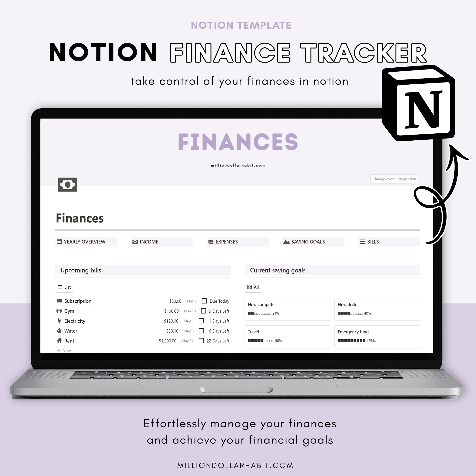The image size is (476, 476).
Task: Switch to the Income tab
Action: (x=149, y=241)
